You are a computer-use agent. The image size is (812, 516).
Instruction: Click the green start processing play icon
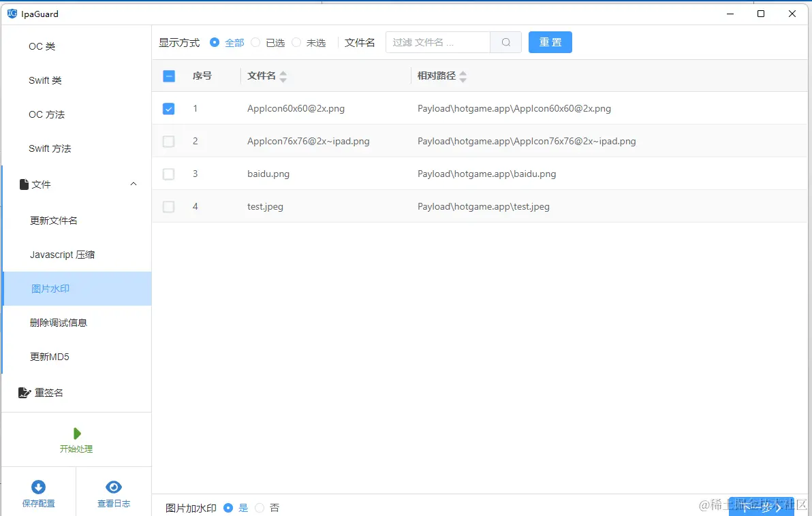tap(77, 433)
